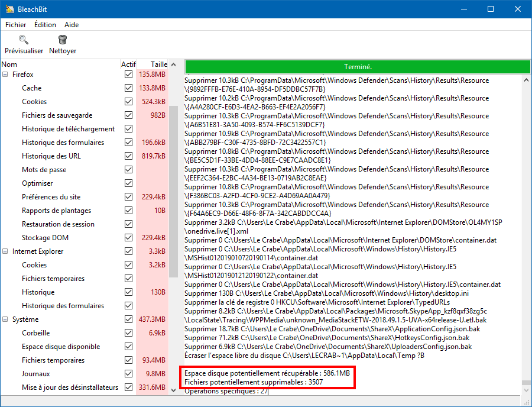
Task: Click log line with ApplicationConfig.json.bak
Action: [x=332, y=329]
